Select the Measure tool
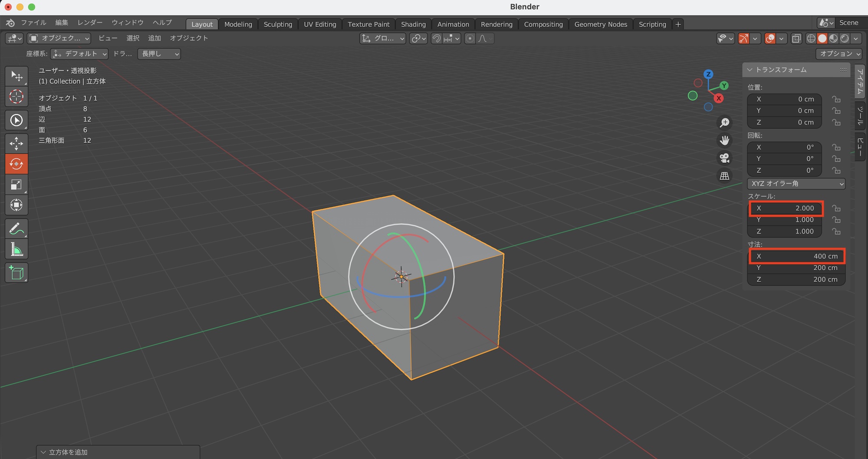This screenshot has height=459, width=868. [16, 250]
